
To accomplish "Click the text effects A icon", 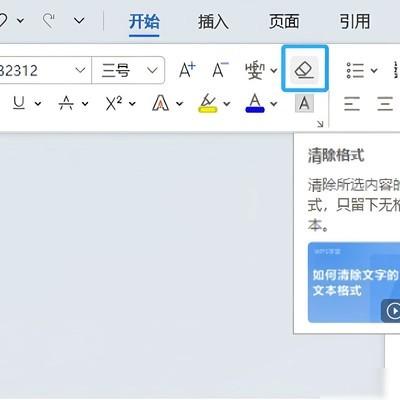I will pos(160,103).
